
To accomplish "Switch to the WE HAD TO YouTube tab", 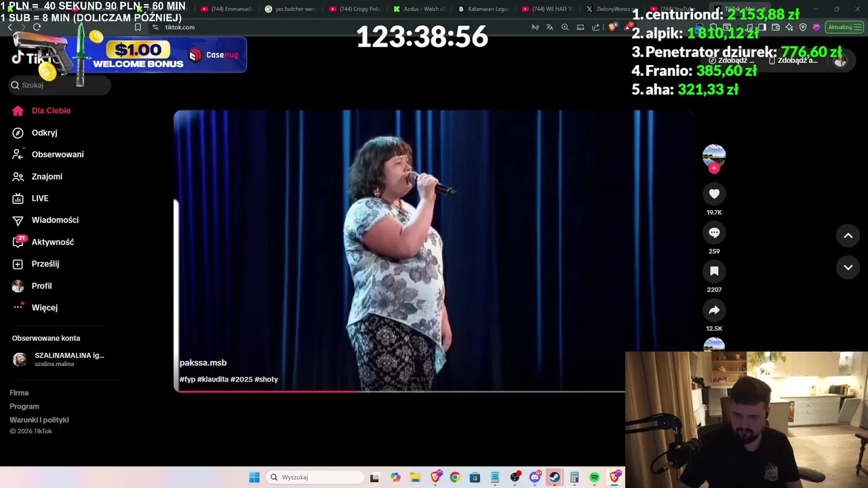I will (548, 9).
